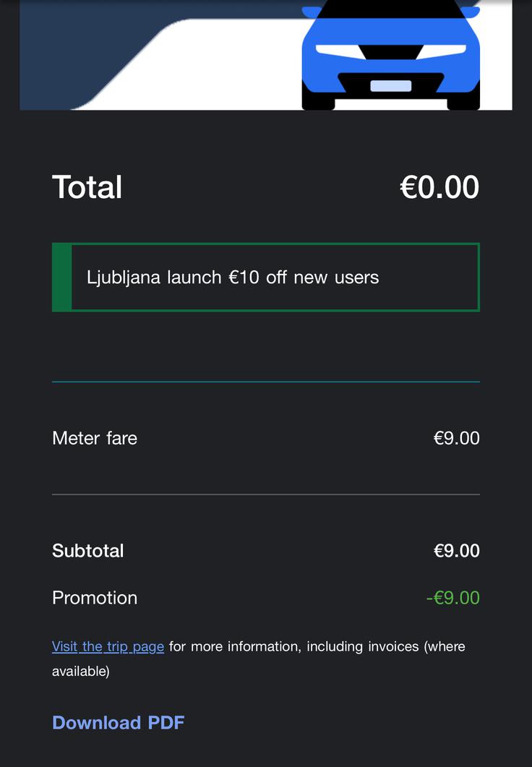Image resolution: width=532 pixels, height=767 pixels.
Task: Click the 'for more information, including invoices' text
Action: point(294,646)
